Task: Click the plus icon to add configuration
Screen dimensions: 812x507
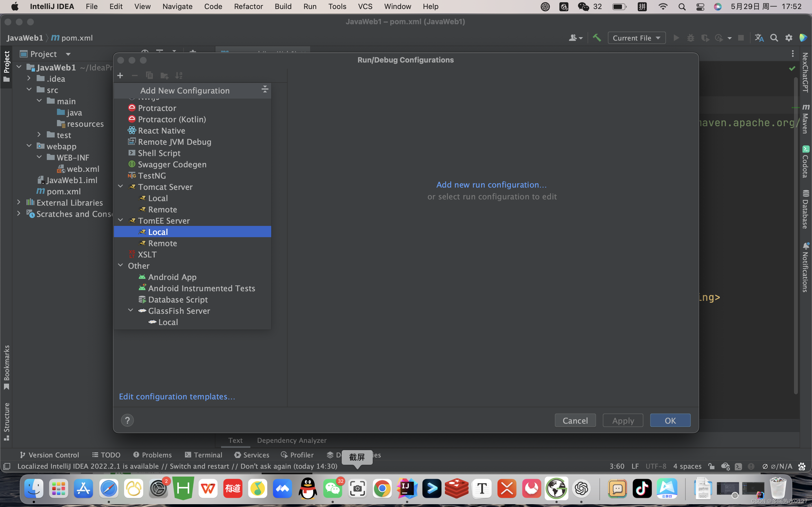Action: [120, 75]
